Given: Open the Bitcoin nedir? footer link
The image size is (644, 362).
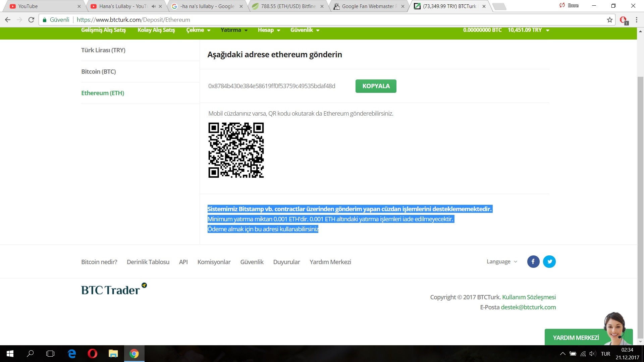Looking at the screenshot, I should [99, 262].
